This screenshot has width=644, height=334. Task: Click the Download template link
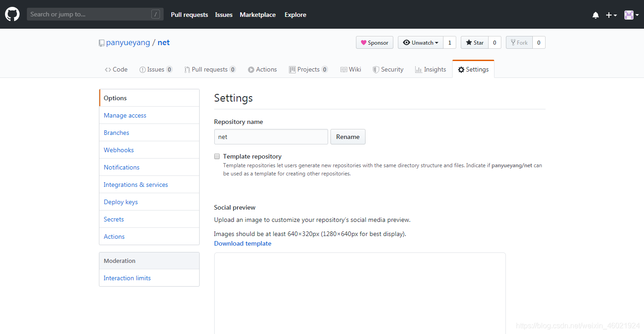[242, 243]
